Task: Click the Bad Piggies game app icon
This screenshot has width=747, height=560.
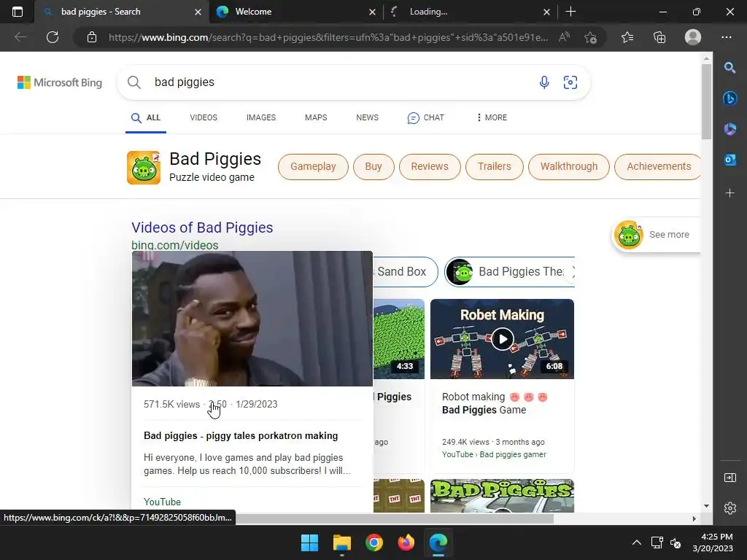Action: (x=144, y=168)
